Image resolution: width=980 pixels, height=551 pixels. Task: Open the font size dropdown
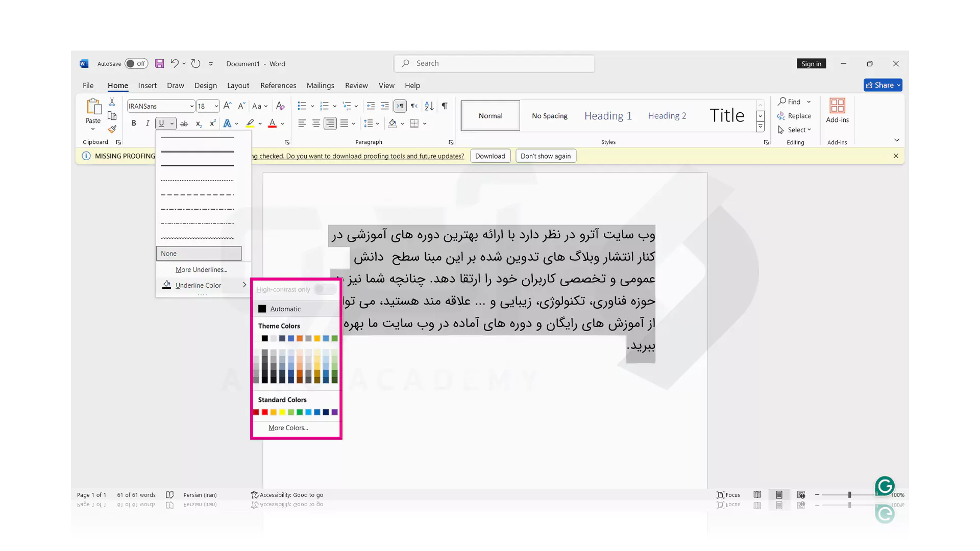click(216, 106)
